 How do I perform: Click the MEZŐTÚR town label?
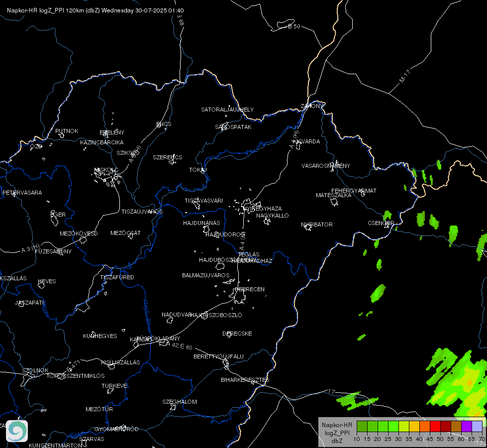click(99, 409)
